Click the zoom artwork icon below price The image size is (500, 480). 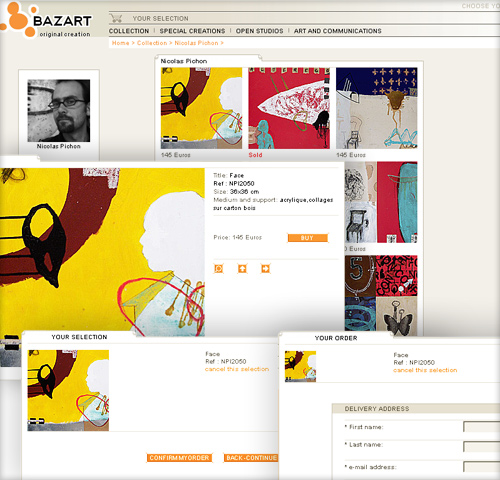click(219, 269)
